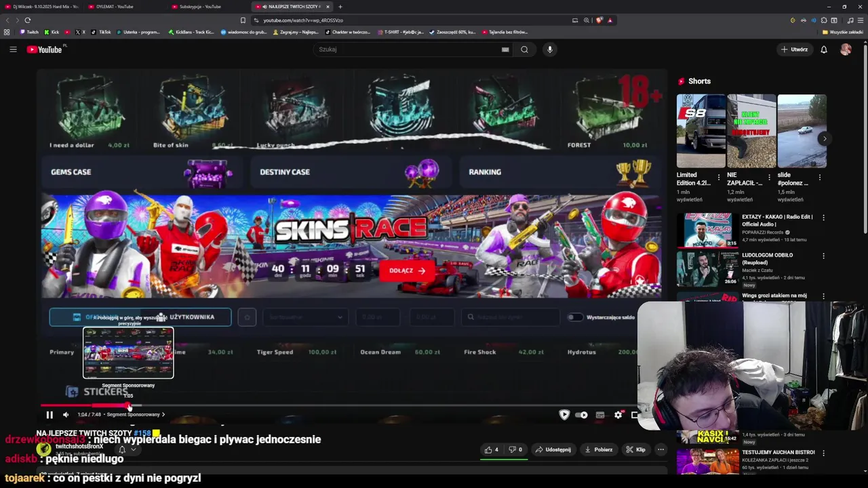Click the DOŁĄCZ button in Skins Race banner

(x=407, y=270)
